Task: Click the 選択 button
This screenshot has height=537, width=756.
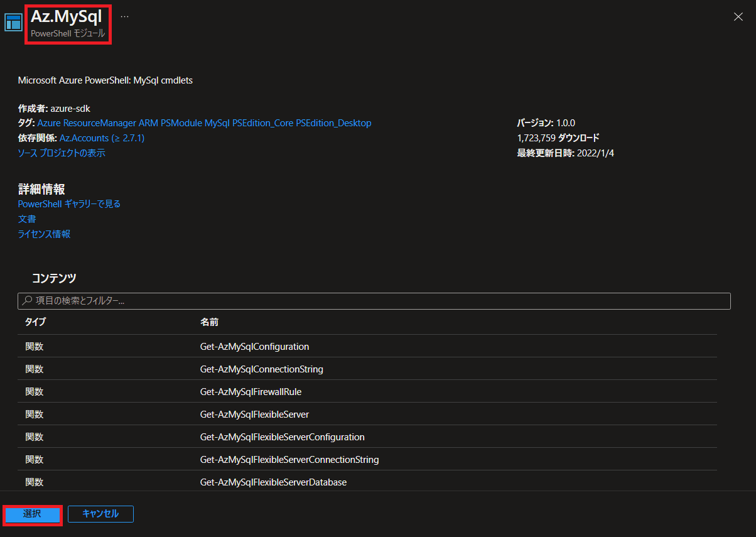Action: 32,514
